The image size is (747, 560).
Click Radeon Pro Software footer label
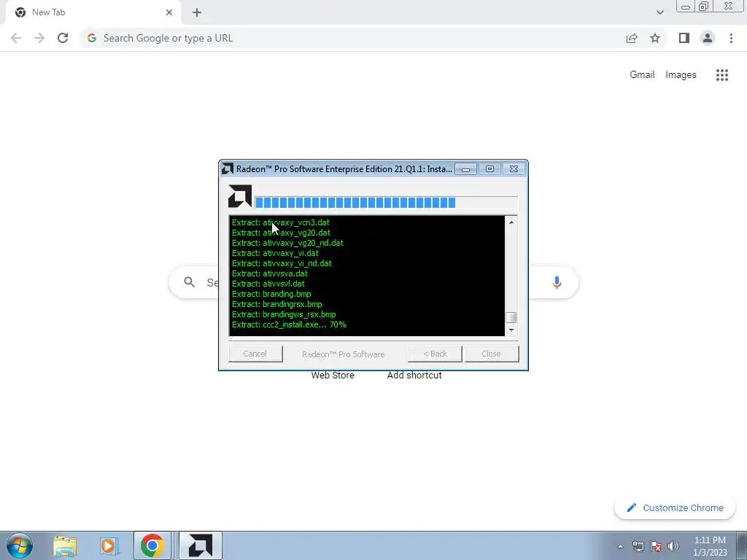click(343, 354)
